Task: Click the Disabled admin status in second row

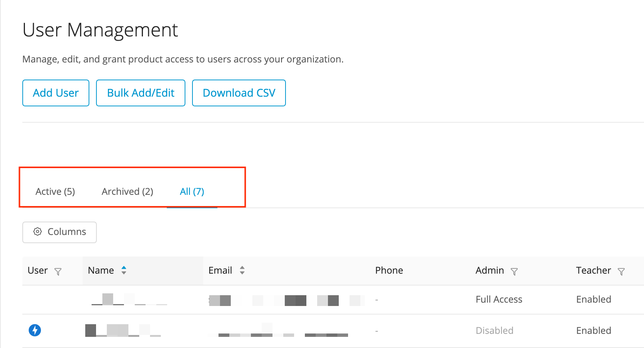Action: click(x=494, y=331)
